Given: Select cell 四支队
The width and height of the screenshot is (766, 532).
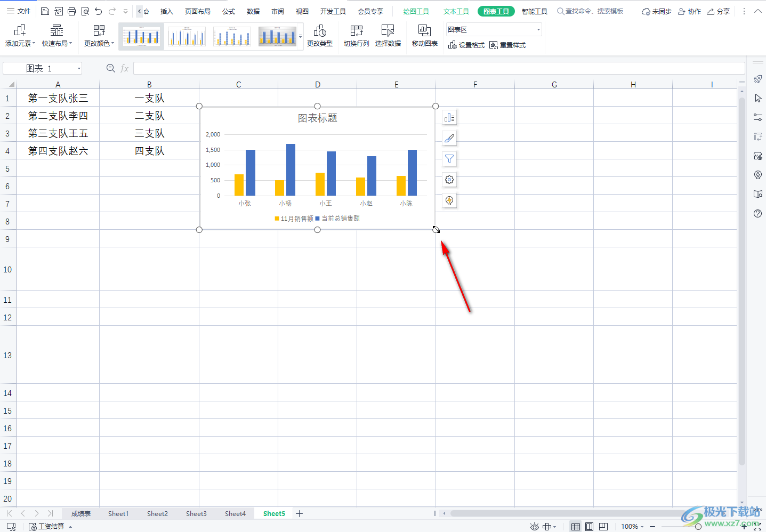Looking at the screenshot, I should (149, 151).
